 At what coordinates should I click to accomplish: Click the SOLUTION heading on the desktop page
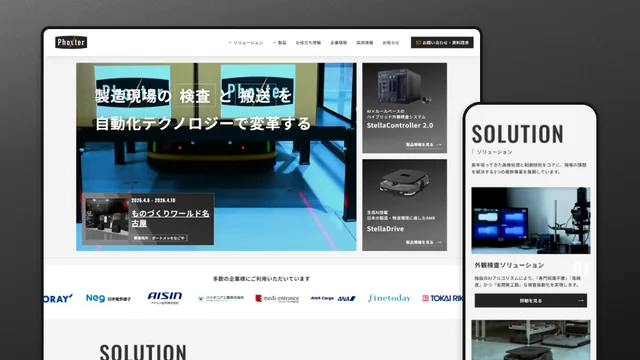tap(143, 352)
